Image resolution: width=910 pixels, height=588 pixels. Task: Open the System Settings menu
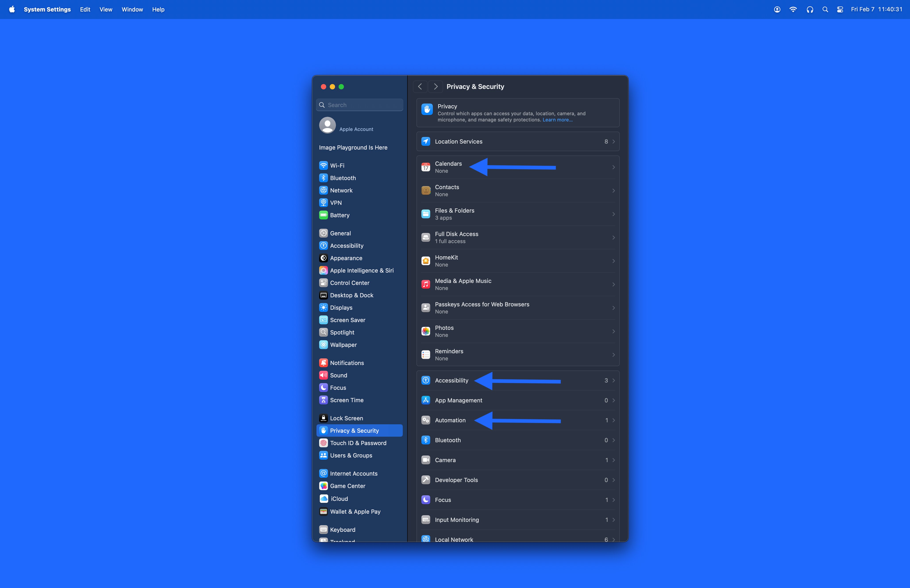pyautogui.click(x=47, y=9)
